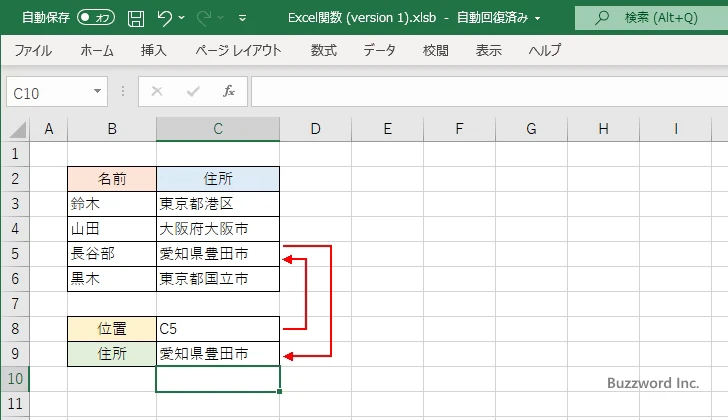
Task: Open the Undo history dropdown arrow
Action: pyautogui.click(x=182, y=18)
